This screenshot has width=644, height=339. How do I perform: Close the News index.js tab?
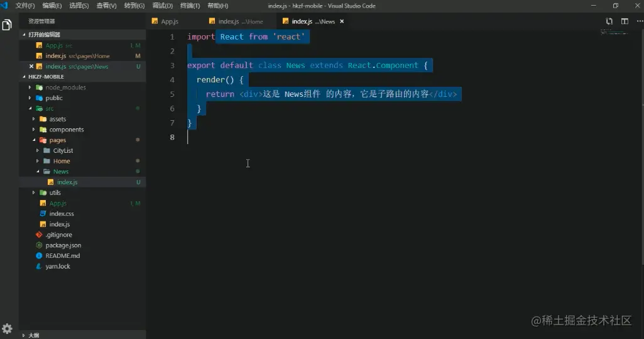(342, 21)
